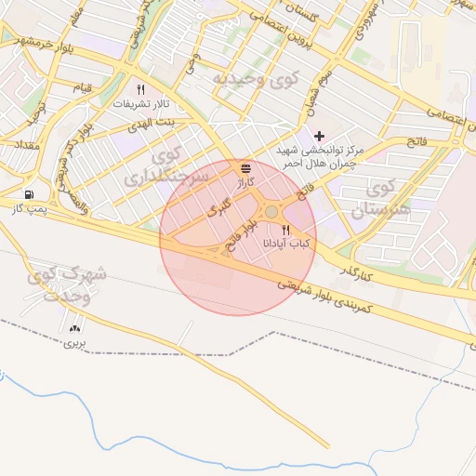Select the restaurant icon for کباب آپادانا
Screen dimensions: 476x476
coord(286,231)
